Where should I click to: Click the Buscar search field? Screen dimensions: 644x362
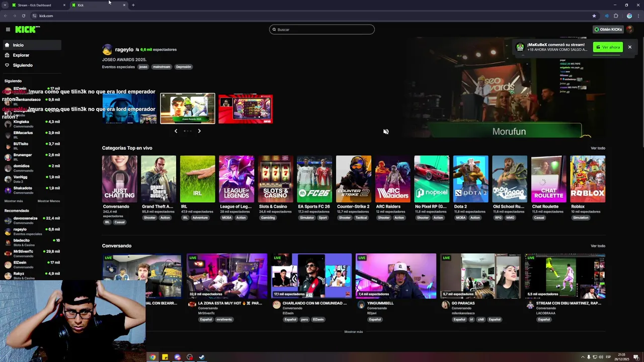322,30
